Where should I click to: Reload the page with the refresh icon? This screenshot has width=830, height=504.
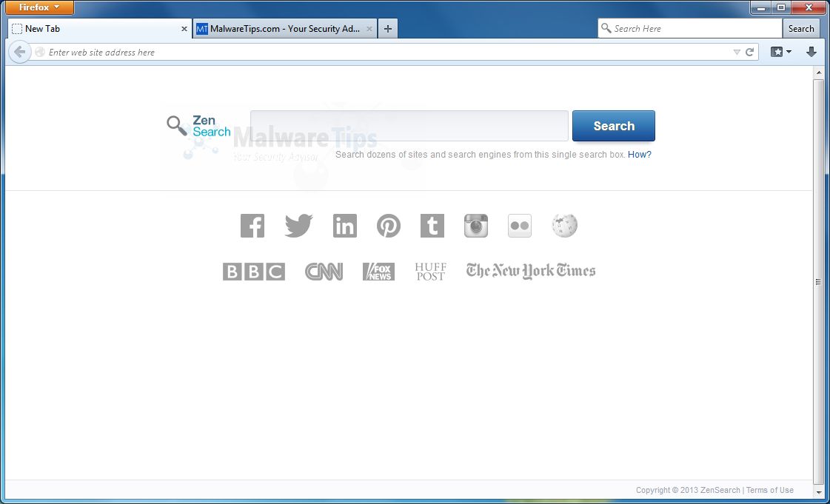pos(749,52)
